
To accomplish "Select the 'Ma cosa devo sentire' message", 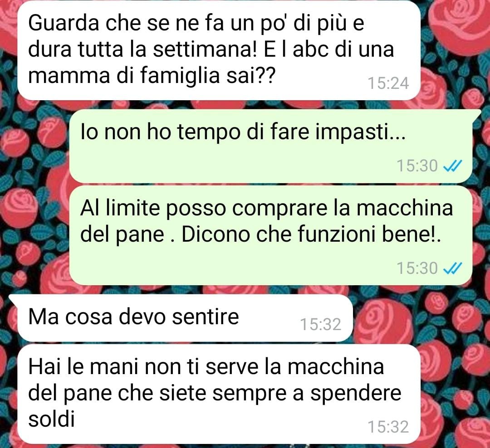I will click(x=185, y=318).
